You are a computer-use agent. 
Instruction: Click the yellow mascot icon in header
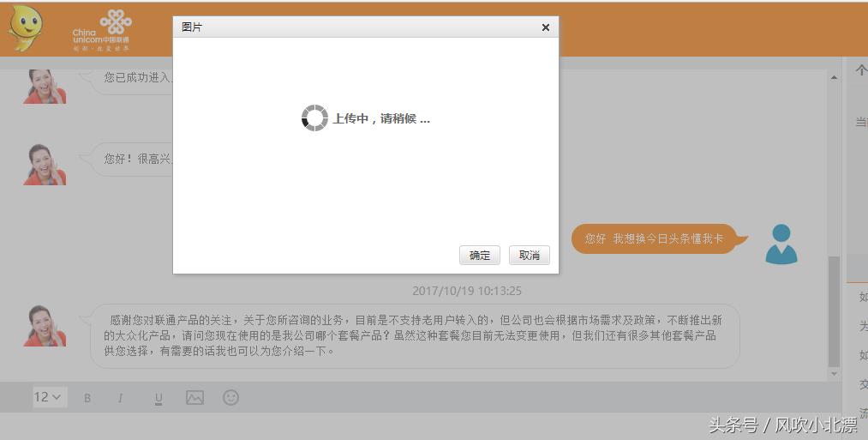pyautogui.click(x=26, y=29)
